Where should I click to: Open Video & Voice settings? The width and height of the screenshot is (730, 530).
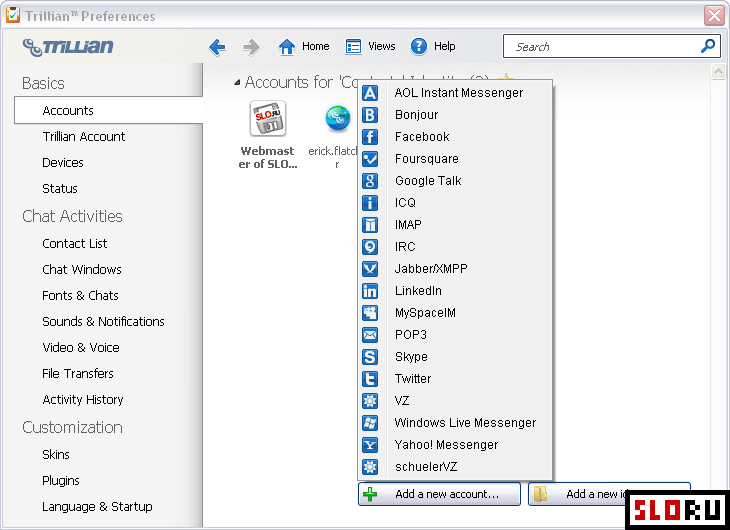[81, 348]
